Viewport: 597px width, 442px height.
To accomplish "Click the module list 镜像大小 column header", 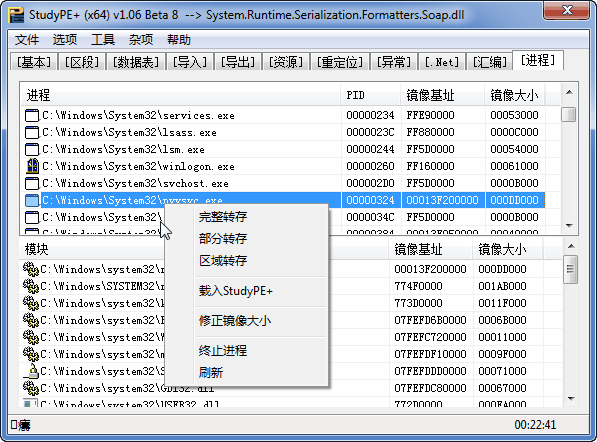I will click(x=508, y=249).
